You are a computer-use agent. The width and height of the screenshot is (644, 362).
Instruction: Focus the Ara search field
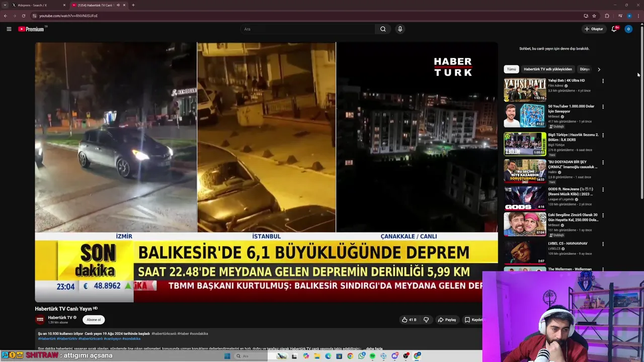click(x=307, y=29)
